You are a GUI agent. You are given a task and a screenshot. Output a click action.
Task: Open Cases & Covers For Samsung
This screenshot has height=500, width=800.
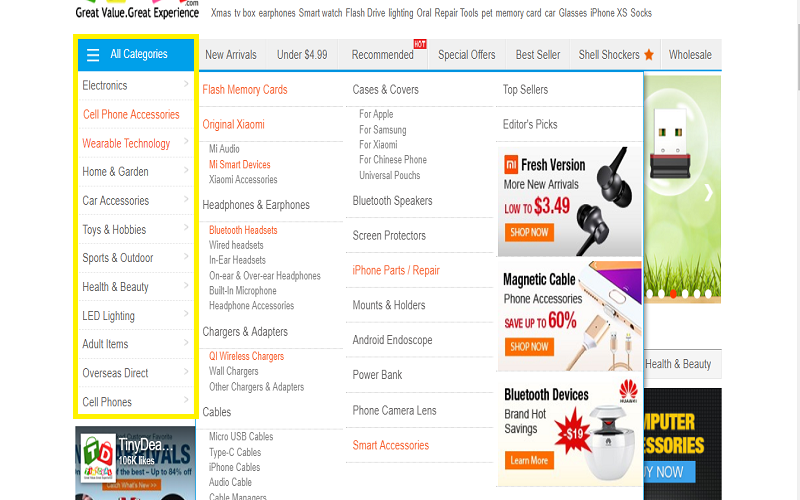click(383, 130)
